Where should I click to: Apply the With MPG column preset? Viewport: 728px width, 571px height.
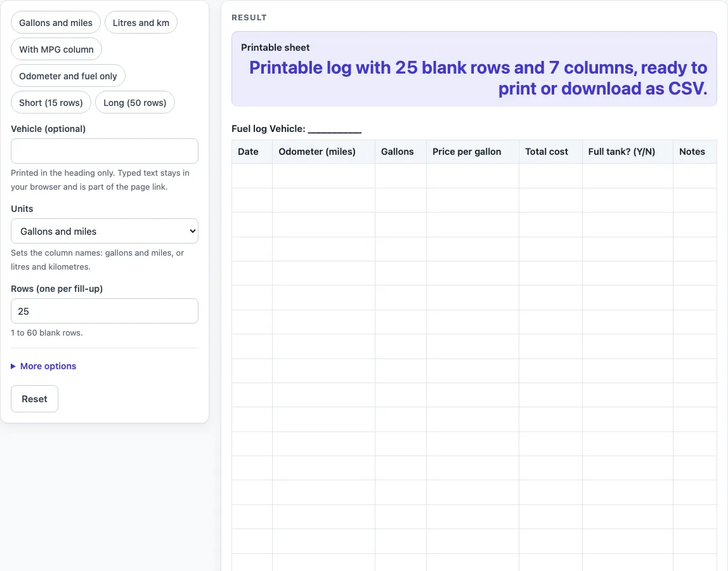(56, 49)
